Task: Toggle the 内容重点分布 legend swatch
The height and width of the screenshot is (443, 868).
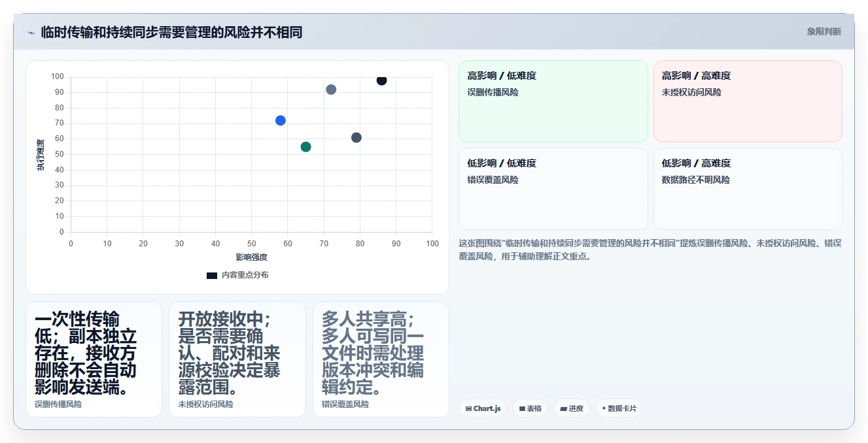Action: point(211,275)
